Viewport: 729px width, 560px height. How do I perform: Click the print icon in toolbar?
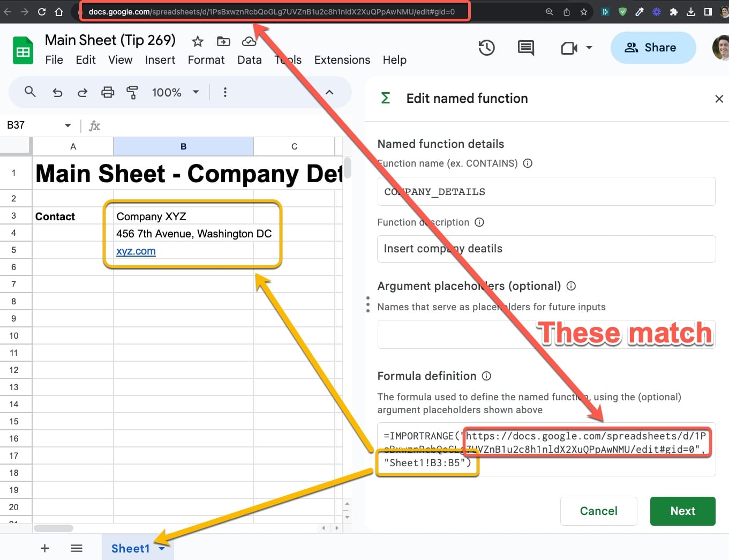pyautogui.click(x=107, y=92)
